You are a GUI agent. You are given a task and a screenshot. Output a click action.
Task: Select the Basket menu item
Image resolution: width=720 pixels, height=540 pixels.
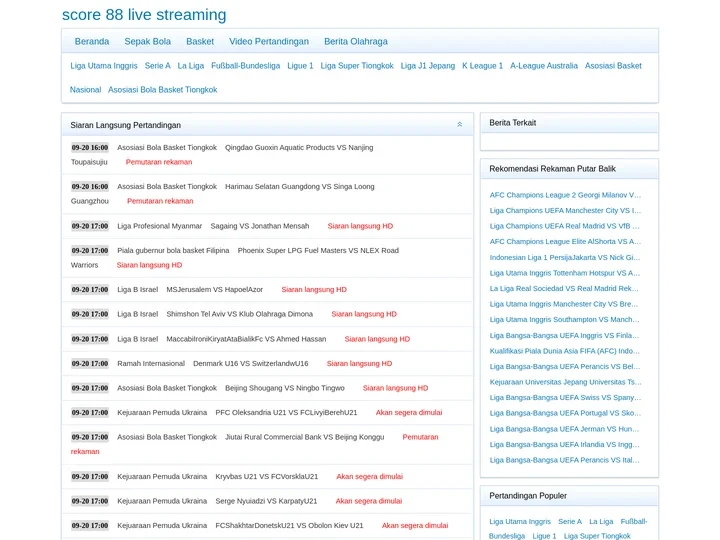point(200,41)
